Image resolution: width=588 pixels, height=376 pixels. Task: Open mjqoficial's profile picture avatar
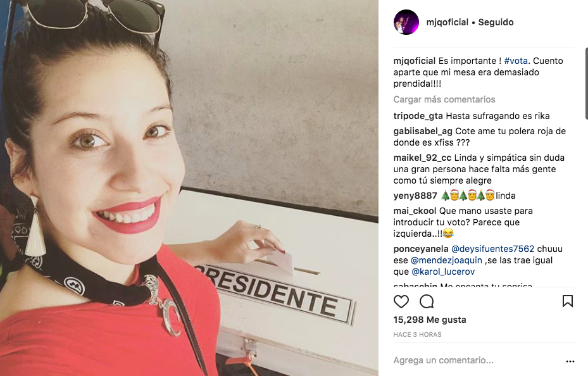tap(406, 22)
